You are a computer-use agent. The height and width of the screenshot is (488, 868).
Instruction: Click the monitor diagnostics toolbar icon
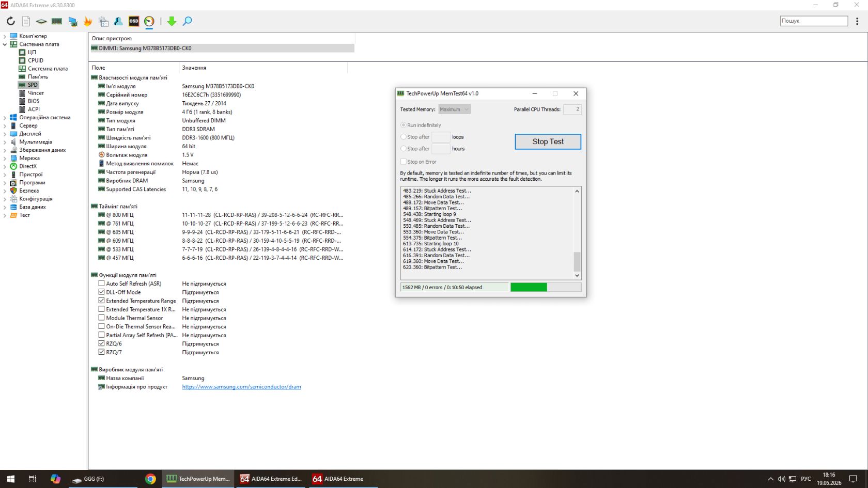click(x=73, y=21)
